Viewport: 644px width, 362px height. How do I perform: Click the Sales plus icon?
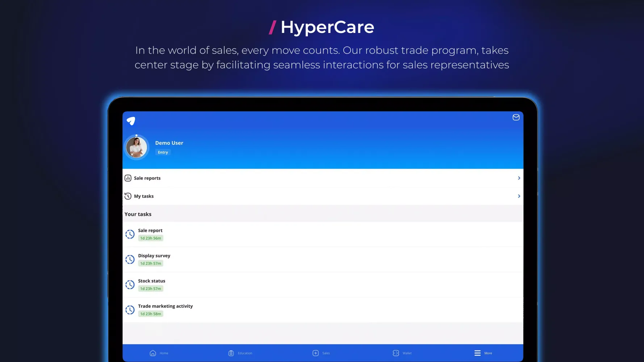pos(315,353)
